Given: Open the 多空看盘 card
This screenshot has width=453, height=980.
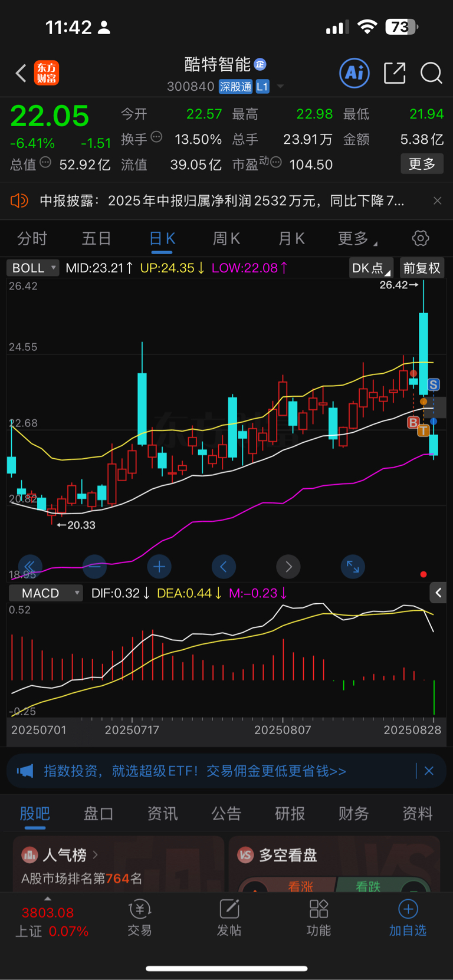Looking at the screenshot, I should click(334, 864).
